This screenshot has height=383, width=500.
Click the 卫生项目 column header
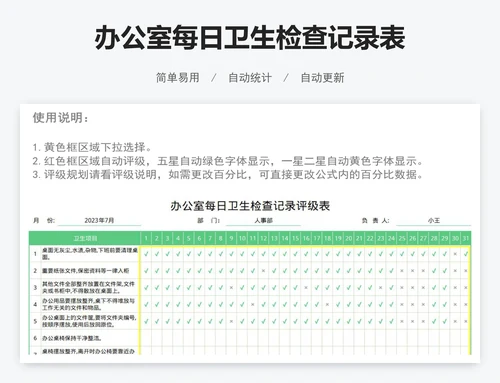(85, 238)
